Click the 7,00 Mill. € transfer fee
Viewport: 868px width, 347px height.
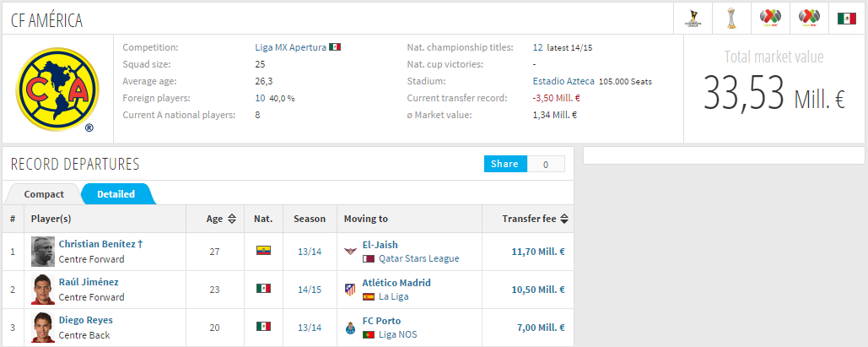click(541, 328)
